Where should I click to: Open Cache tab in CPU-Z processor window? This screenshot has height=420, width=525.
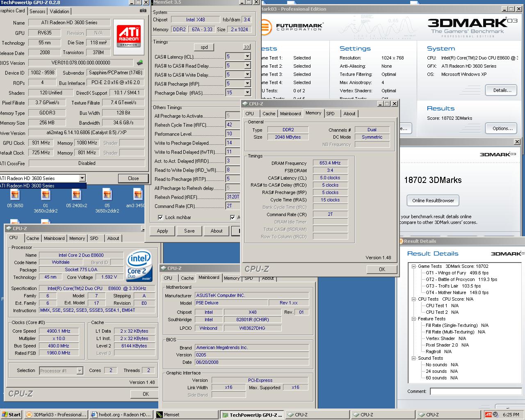[x=33, y=238]
